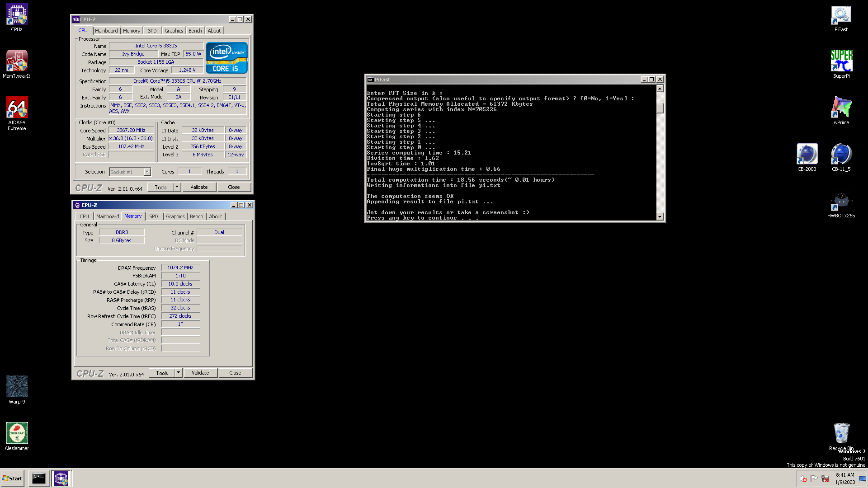Switch to SPD tab in top CPU-Z
This screenshot has width=868, height=488.
[152, 31]
